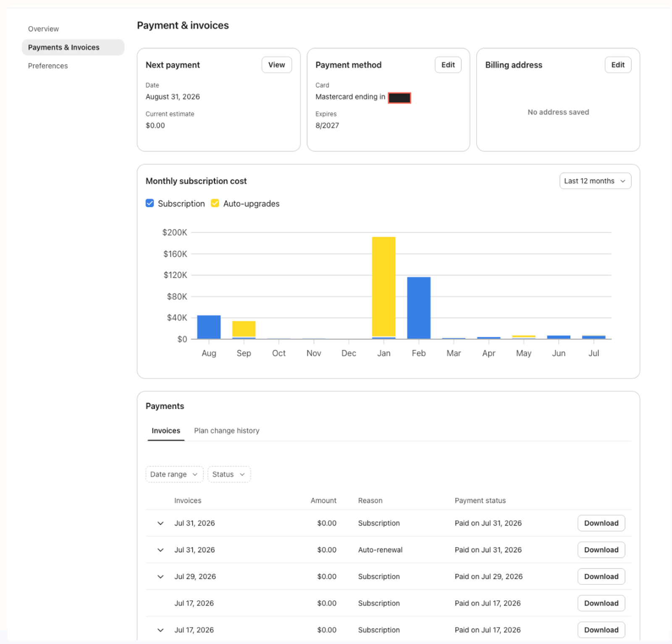The image size is (672, 644).
Task: Open the Overview sidebar item
Action: click(x=43, y=29)
